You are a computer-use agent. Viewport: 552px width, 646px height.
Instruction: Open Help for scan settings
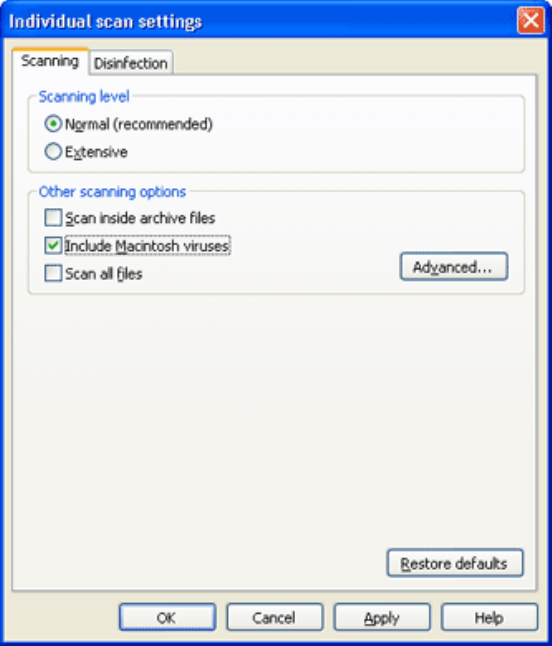(x=489, y=617)
